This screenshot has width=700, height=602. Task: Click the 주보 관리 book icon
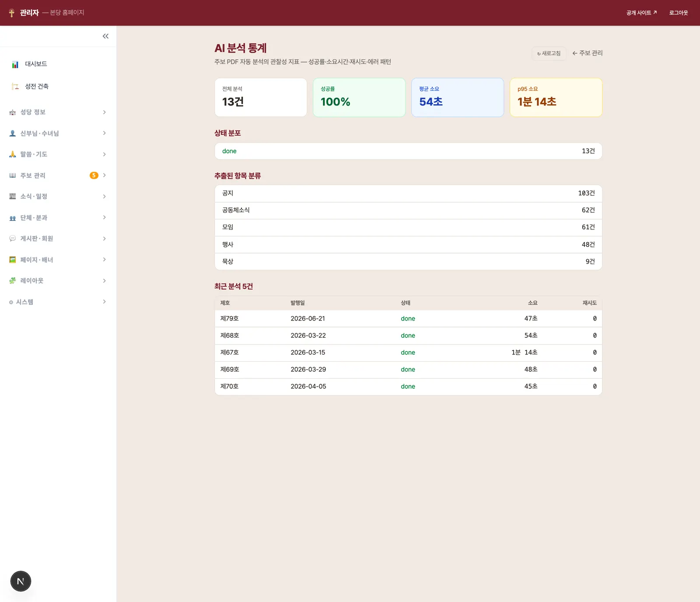point(13,176)
